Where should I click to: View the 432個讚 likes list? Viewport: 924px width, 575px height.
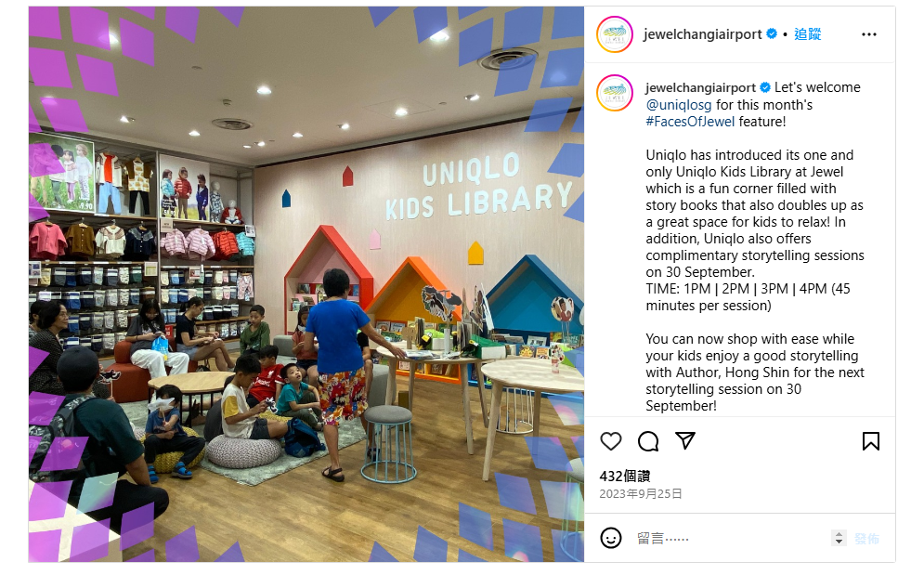(x=625, y=476)
